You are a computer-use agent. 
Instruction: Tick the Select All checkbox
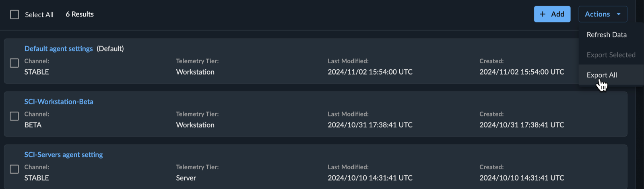(x=14, y=15)
